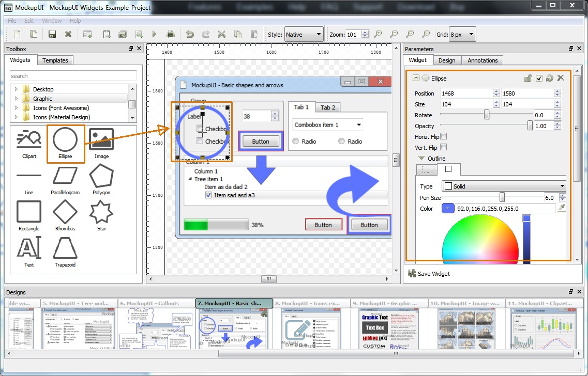Click the add-design icon with green plus
Viewport: 588px width, 376px height.
(87, 35)
